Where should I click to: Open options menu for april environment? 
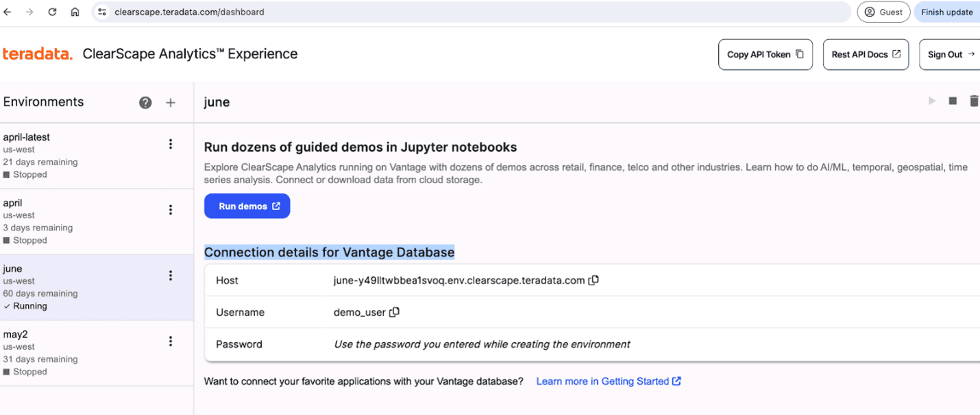(x=170, y=210)
